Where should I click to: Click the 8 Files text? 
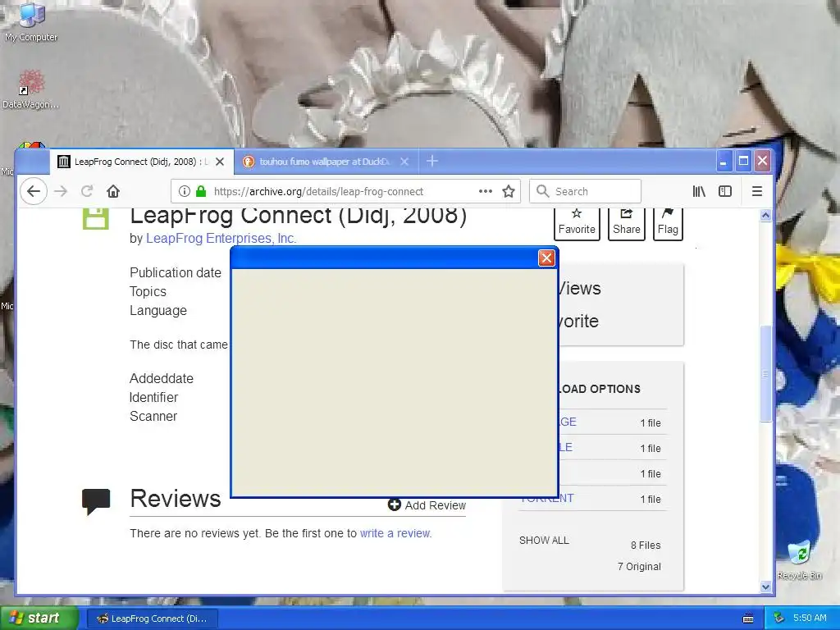coord(646,546)
